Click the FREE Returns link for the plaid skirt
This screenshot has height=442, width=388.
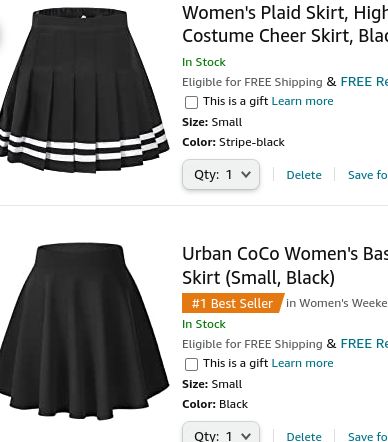pos(364,82)
